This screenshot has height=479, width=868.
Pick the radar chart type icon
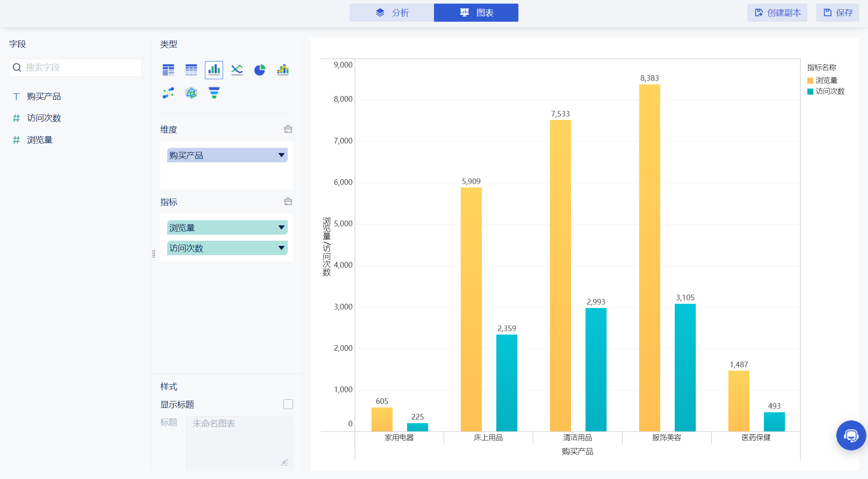tap(191, 93)
